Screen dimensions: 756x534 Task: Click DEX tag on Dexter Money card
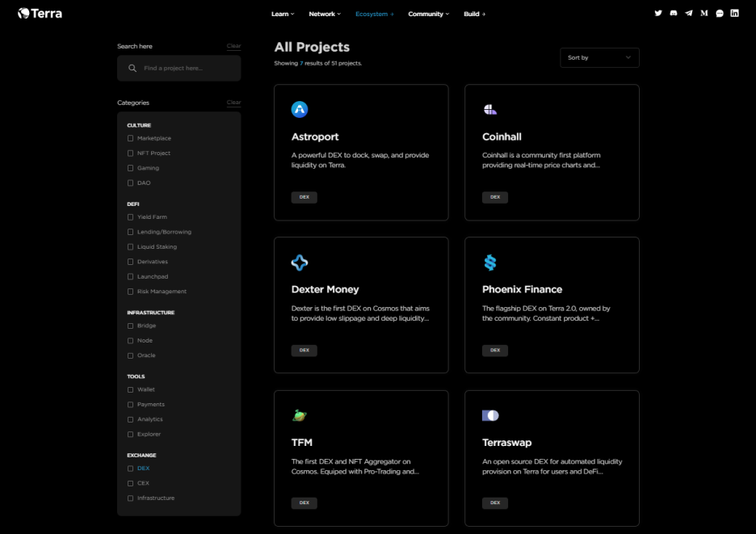coord(304,351)
